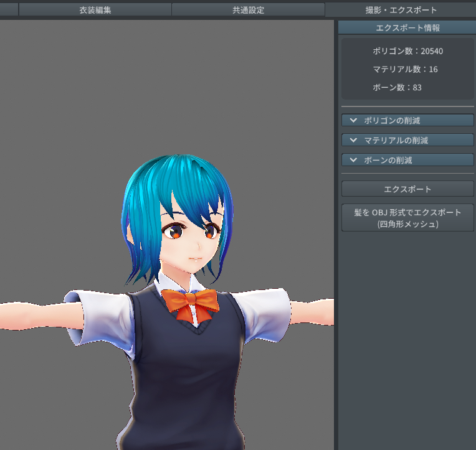The height and width of the screenshot is (450, 476).
Task: Expand the ポリゴンの削減 section
Action: tap(407, 120)
